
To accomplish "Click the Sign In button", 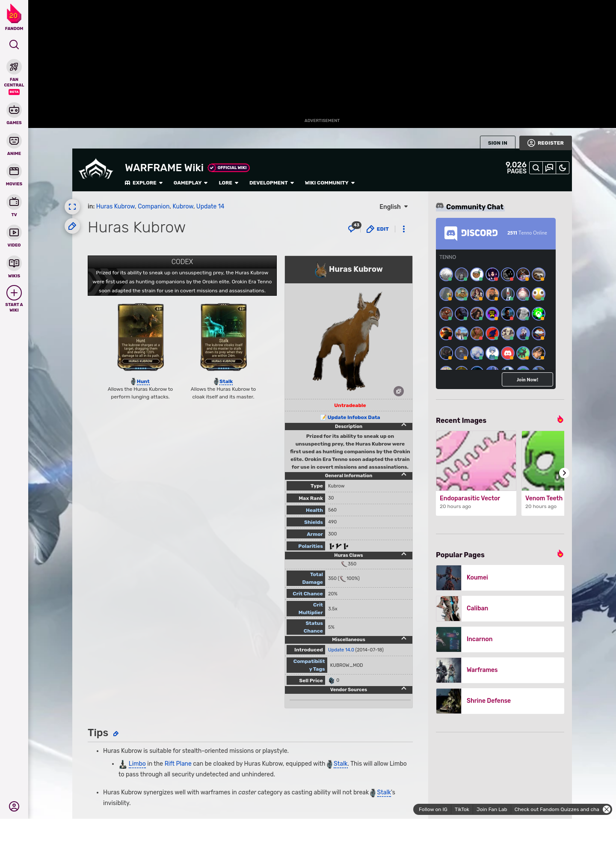I will pos(498,143).
